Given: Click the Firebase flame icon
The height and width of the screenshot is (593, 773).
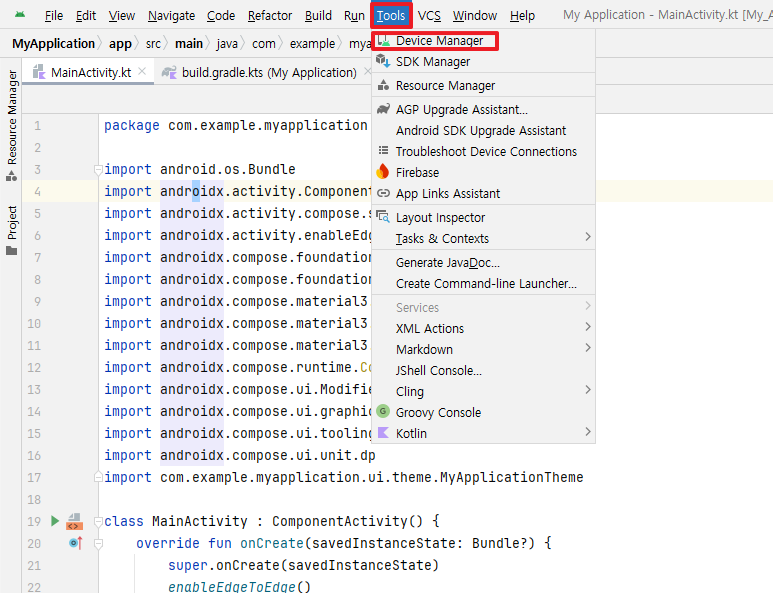Looking at the screenshot, I should pyautogui.click(x=383, y=172).
